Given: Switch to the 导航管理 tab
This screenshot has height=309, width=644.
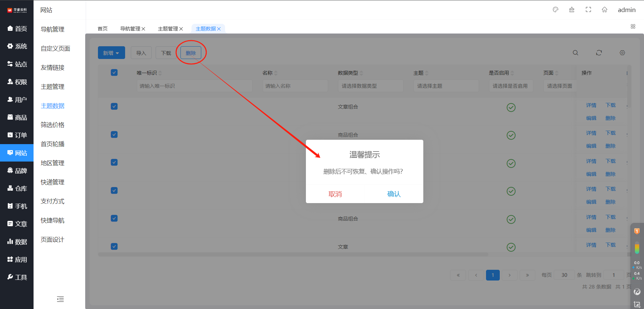Looking at the screenshot, I should 130,29.
